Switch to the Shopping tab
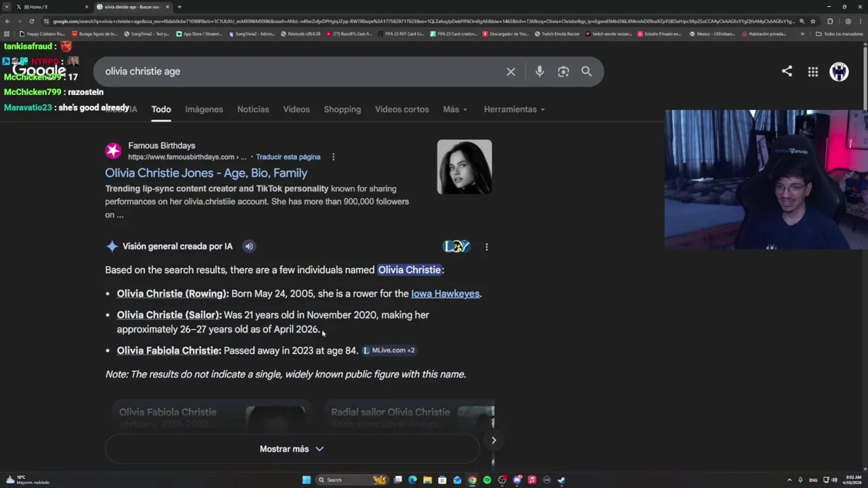The height and width of the screenshot is (488, 868). click(342, 109)
